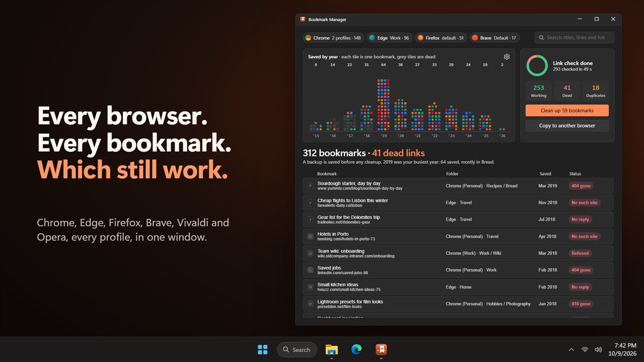Viewport: 644px width, 362px height.
Task: Toggle the Edge Work filter chip
Action: tap(389, 38)
